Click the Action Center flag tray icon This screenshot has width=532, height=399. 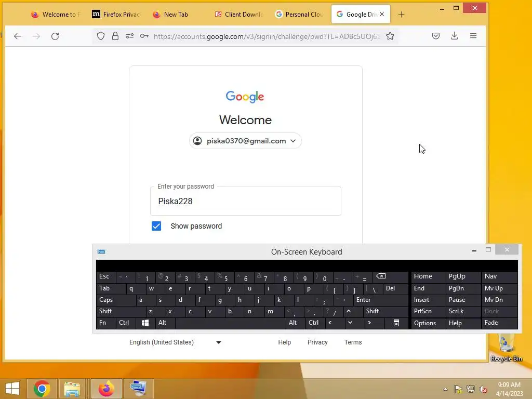[x=458, y=389]
